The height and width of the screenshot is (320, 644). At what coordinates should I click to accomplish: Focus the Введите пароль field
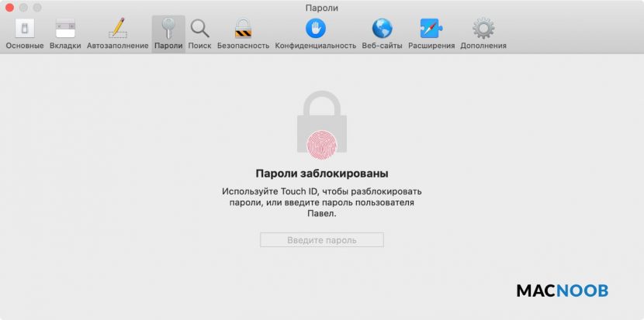(321, 240)
